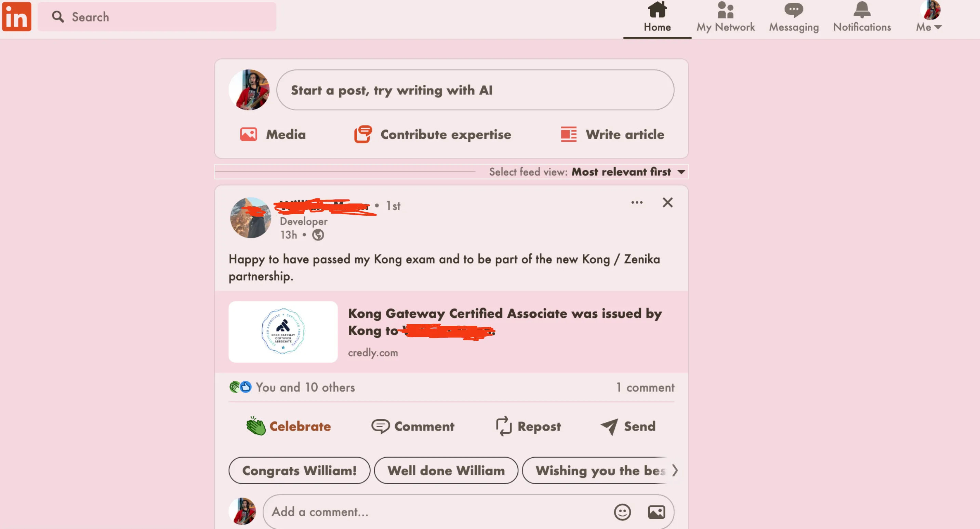Click the LinkedIn home icon
This screenshot has width=980, height=529.
point(657,11)
